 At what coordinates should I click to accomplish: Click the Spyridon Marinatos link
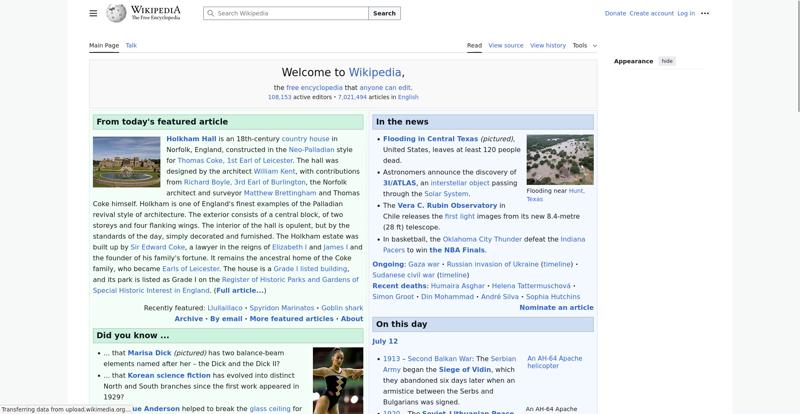coord(282,308)
